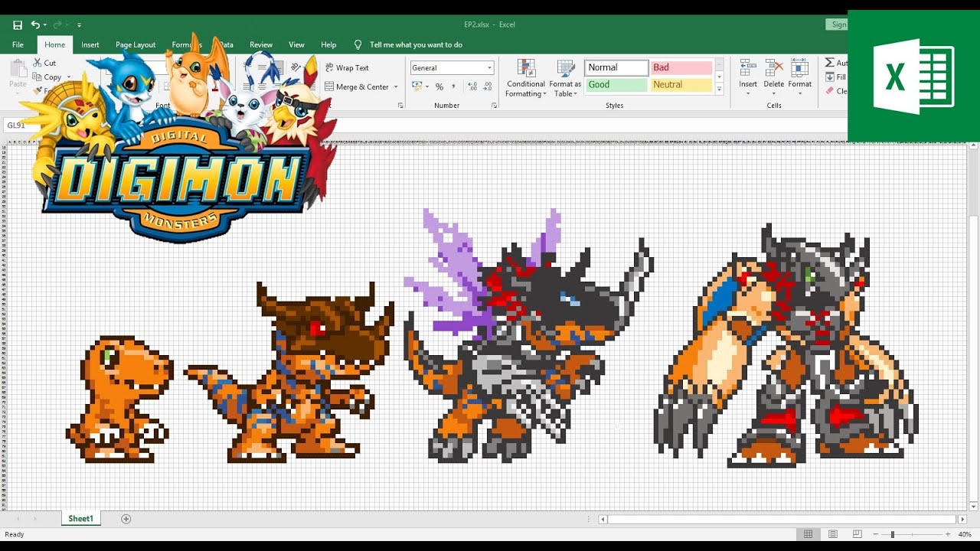Save the workbook with the floppy icon
This screenshot has height=551, width=980.
point(18,24)
